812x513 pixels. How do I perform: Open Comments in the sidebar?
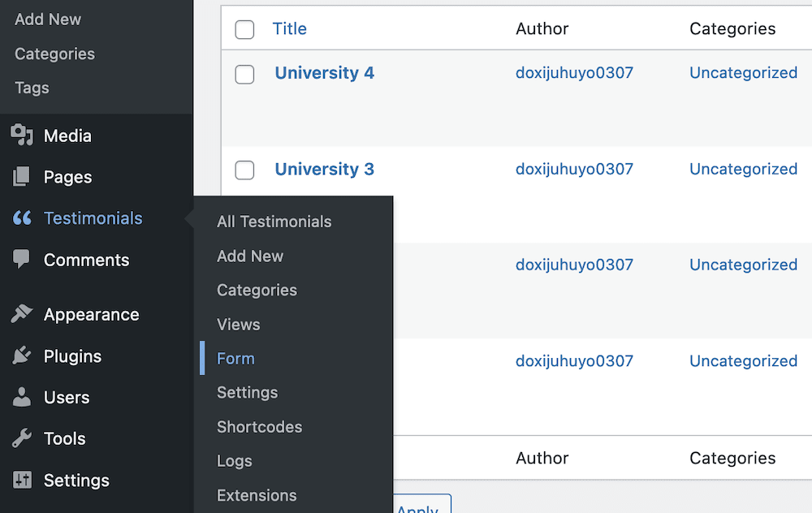[x=87, y=260]
